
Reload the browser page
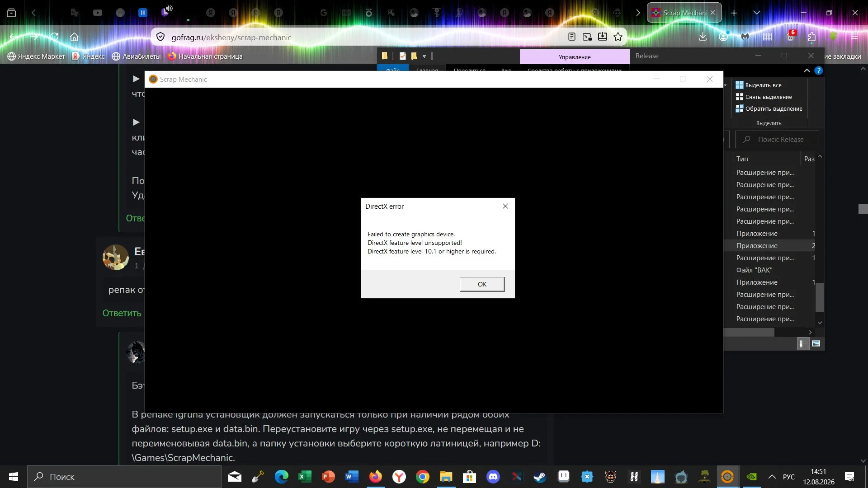(x=54, y=37)
